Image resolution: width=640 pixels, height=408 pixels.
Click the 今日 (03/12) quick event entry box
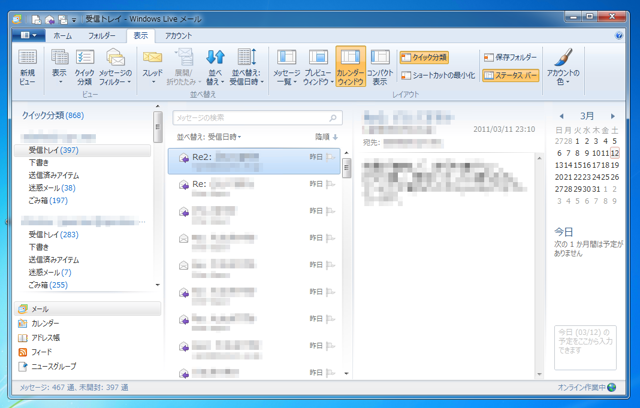pos(585,347)
